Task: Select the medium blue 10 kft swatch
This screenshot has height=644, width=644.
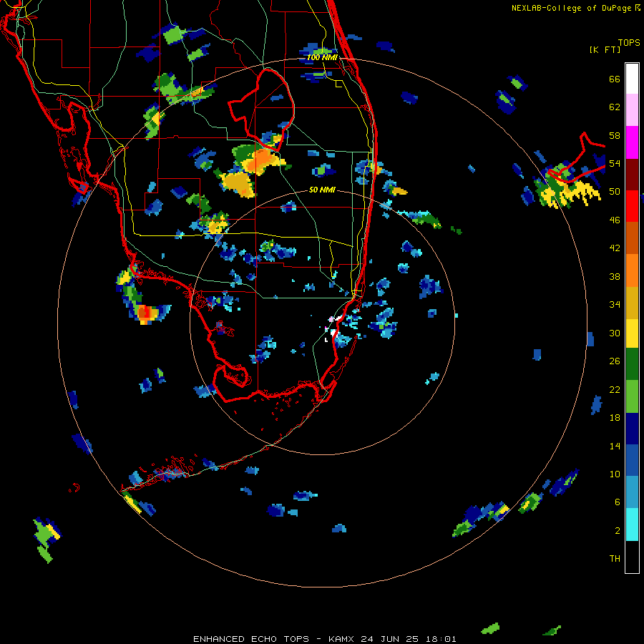Action: click(x=632, y=460)
